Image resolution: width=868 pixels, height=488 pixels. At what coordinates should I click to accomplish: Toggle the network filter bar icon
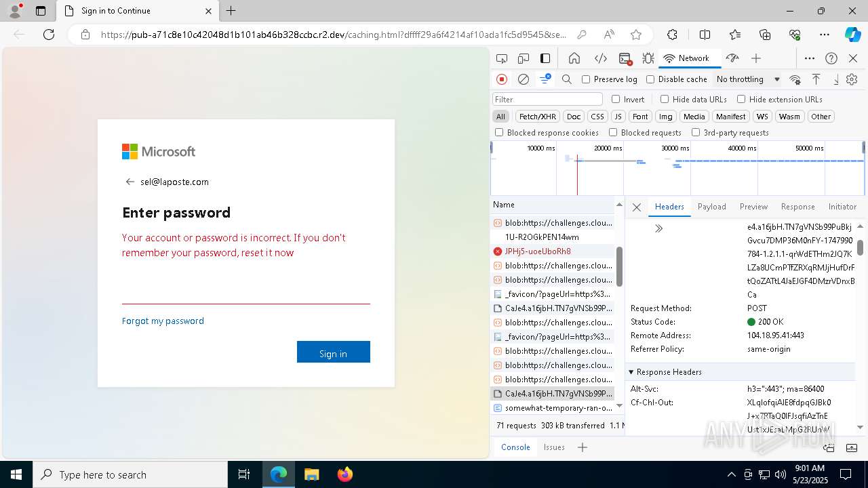pyautogui.click(x=545, y=79)
